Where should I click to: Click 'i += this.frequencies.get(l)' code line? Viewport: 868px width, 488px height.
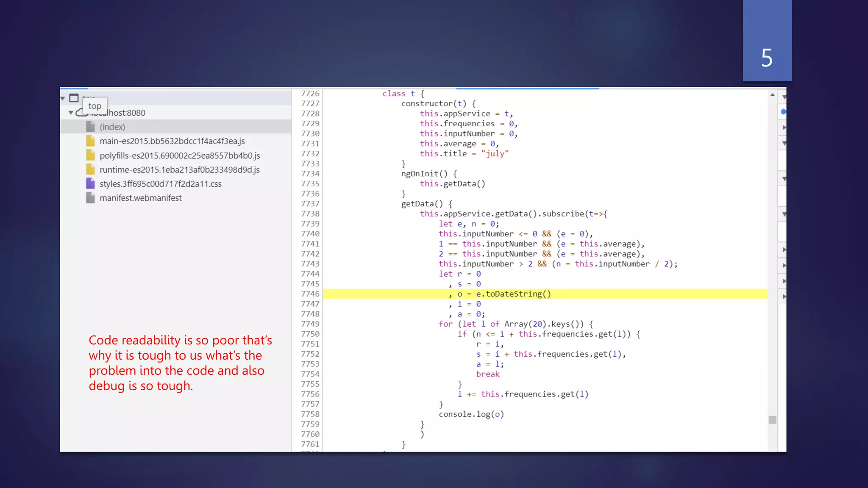point(523,394)
